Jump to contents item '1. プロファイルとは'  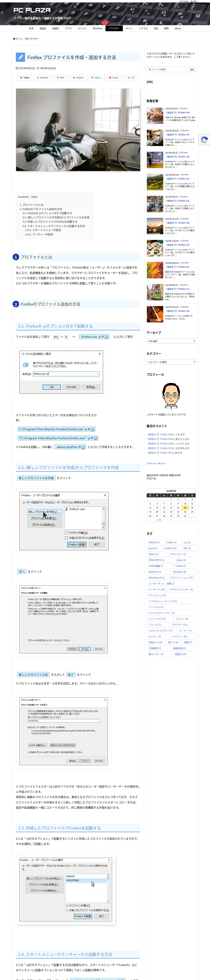[32, 205]
